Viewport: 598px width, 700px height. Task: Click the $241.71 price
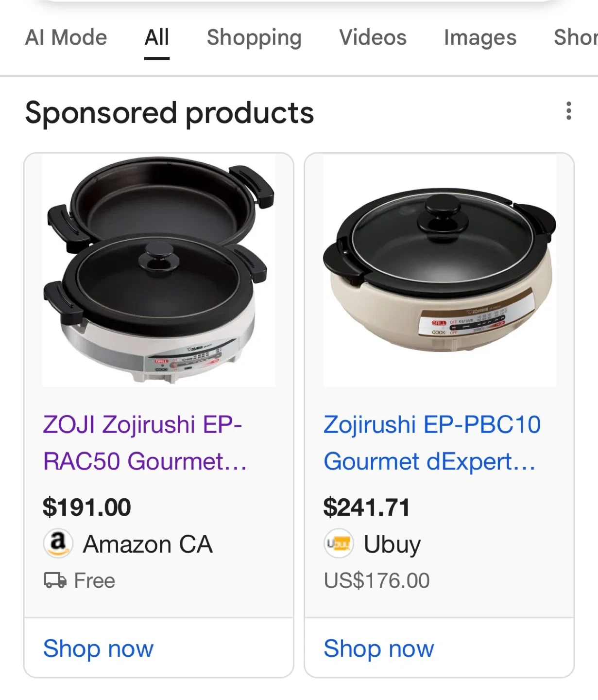tap(367, 507)
